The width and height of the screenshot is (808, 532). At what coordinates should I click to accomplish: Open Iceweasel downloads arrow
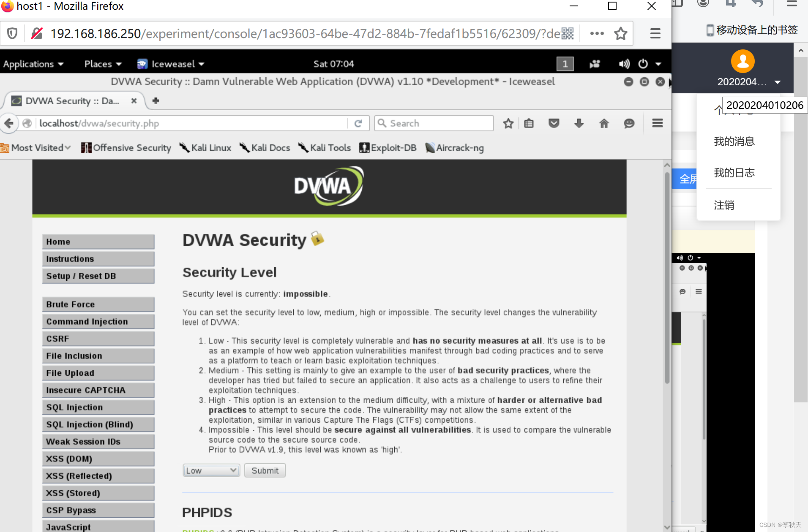[x=579, y=123]
